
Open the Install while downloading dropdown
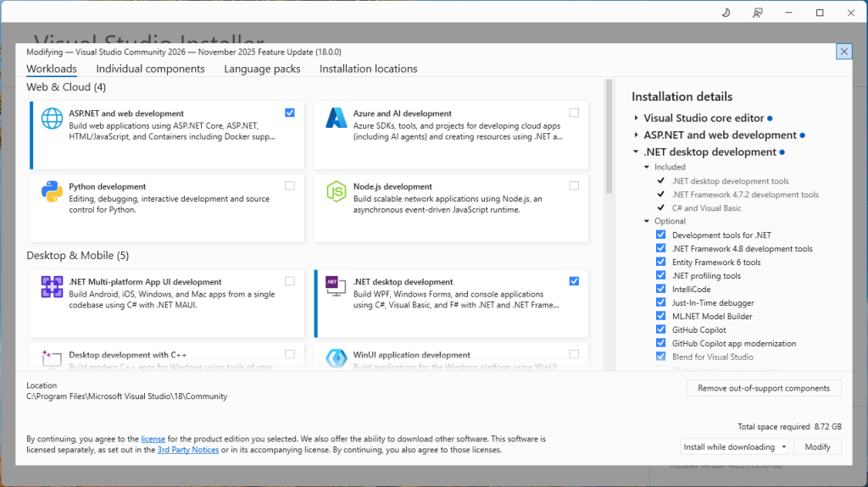click(x=734, y=446)
